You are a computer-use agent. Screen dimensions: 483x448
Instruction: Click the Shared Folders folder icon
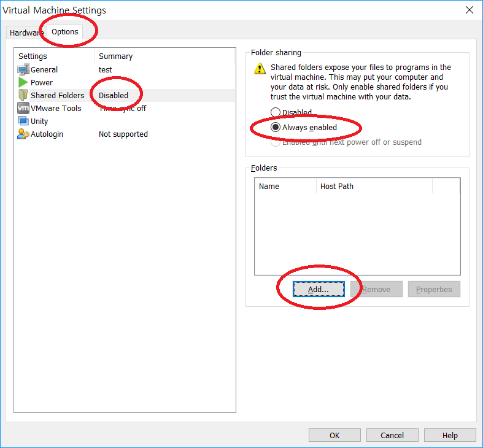(x=23, y=96)
